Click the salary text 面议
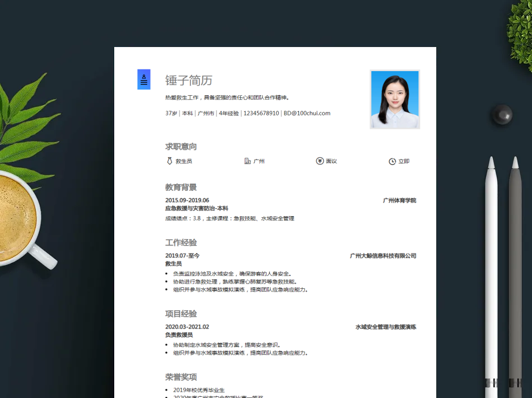532x398 pixels. 332,161
